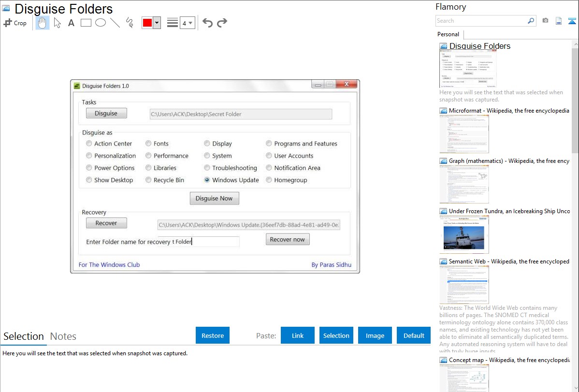The width and height of the screenshot is (579, 392).
Task: Pick the straight line tool
Action: [115, 23]
